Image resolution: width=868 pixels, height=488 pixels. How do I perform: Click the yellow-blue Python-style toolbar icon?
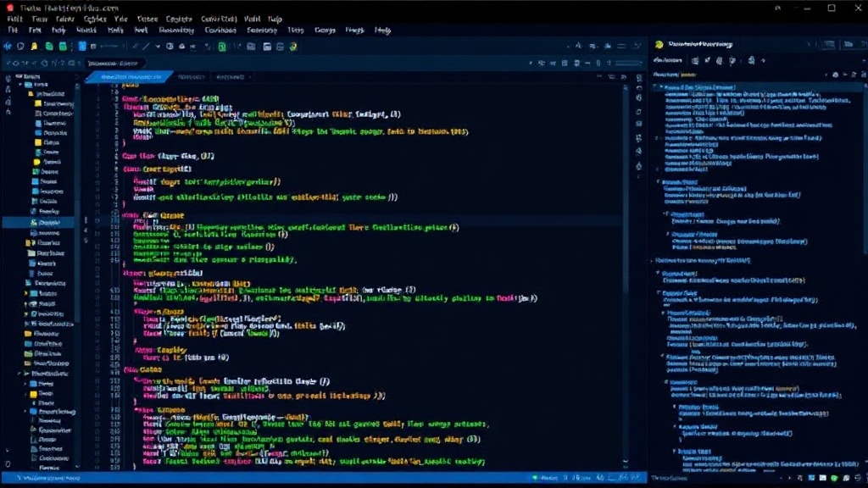click(x=293, y=47)
